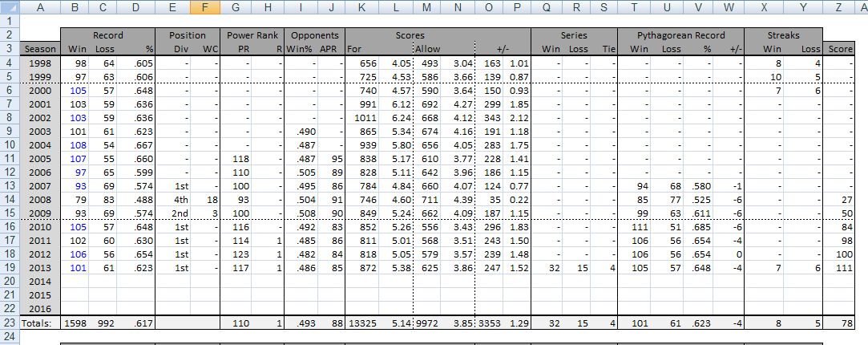The height and width of the screenshot is (345, 868).
Task: Select the Power Rank heading cell
Action: pyautogui.click(x=252, y=35)
